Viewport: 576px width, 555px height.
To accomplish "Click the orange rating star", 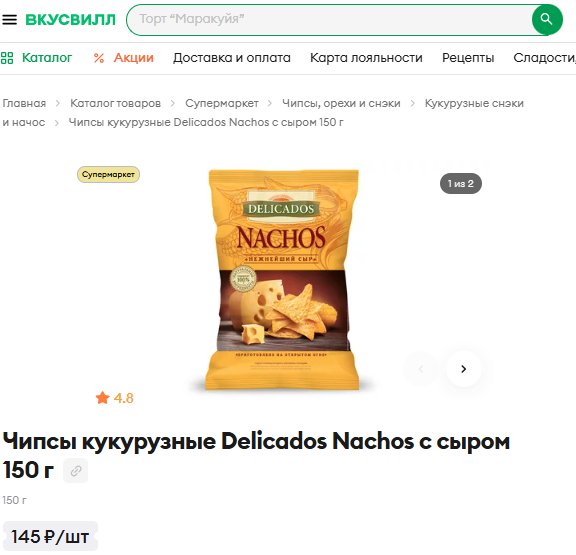I will point(102,398).
